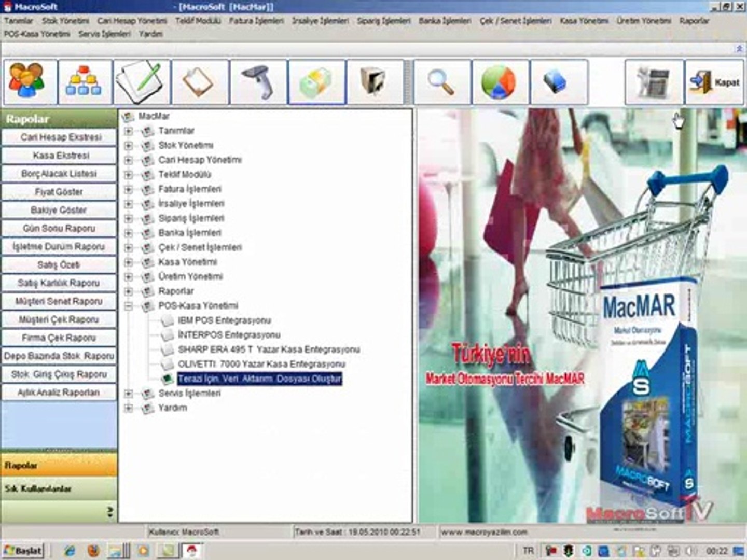The image size is (747, 560).
Task: Select Terazi İçin Veri Aktarım Dosyası Oluştur
Action: 259,379
